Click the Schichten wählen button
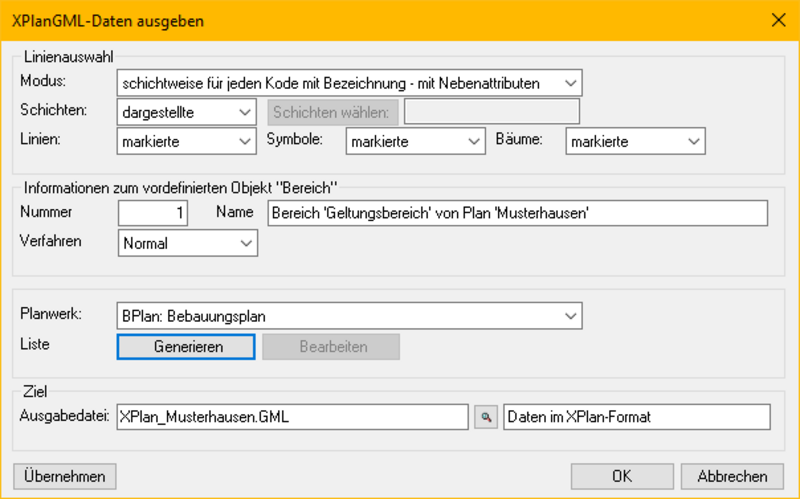The height and width of the screenshot is (499, 800). pos(333,112)
